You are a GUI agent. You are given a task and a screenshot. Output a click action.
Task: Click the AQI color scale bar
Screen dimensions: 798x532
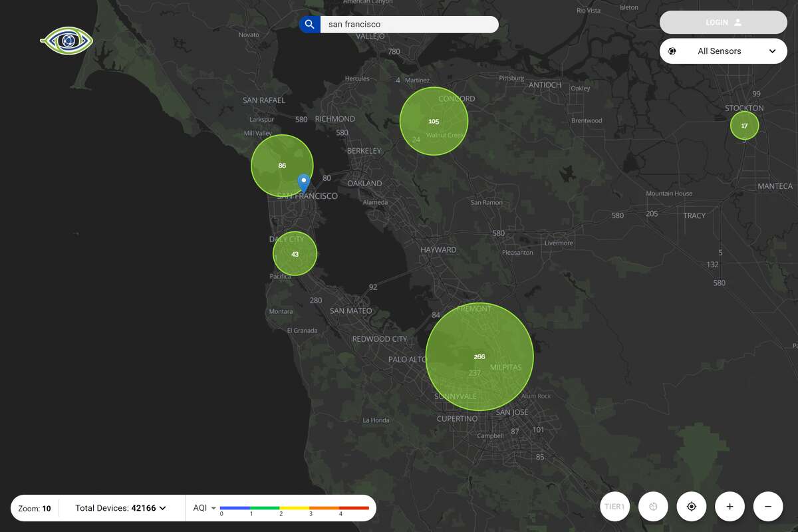[x=295, y=507]
